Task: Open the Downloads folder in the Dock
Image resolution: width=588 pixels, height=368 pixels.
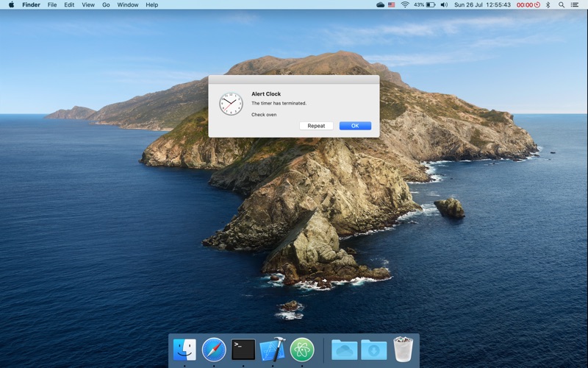Action: pyautogui.click(x=374, y=350)
